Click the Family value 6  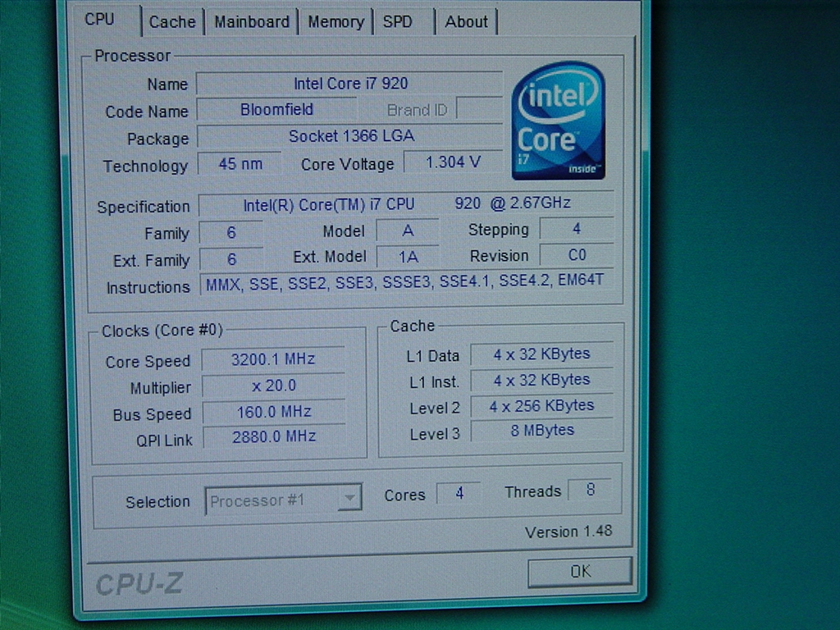[231, 232]
